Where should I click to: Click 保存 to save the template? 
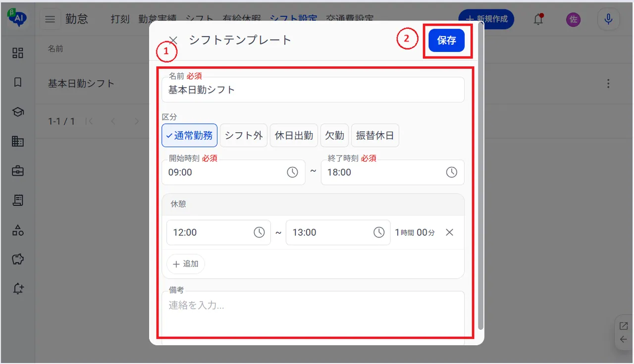point(447,41)
